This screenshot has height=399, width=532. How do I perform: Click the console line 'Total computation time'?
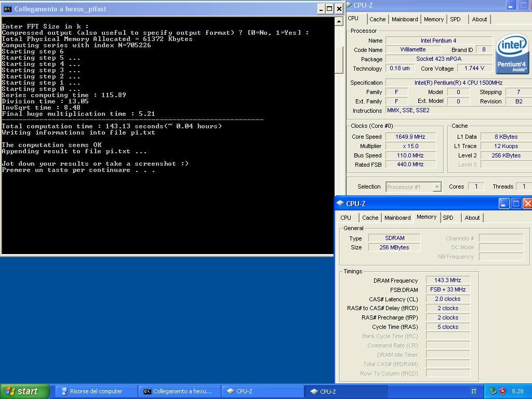[x=112, y=126]
